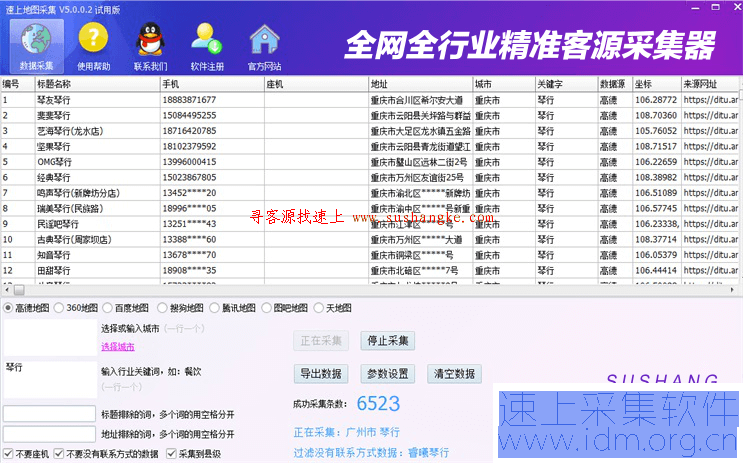Open the 数据采集 globe icon
The image size is (743, 463).
pyautogui.click(x=36, y=47)
